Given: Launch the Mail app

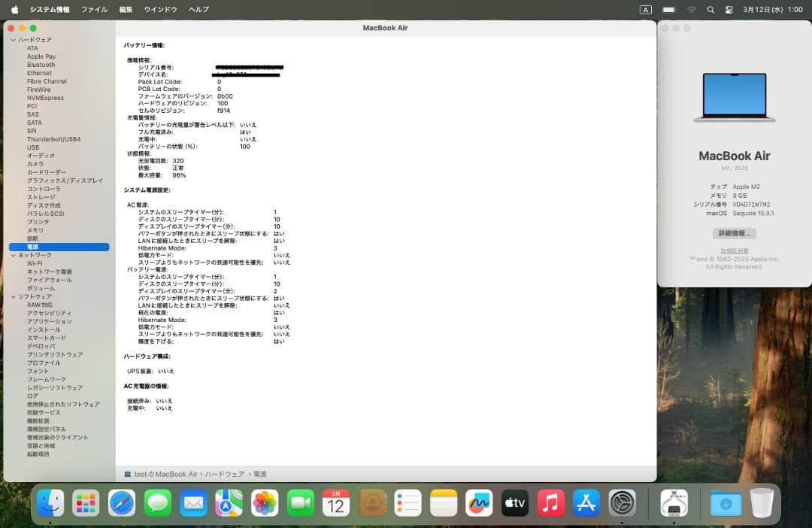Looking at the screenshot, I should click(x=193, y=503).
